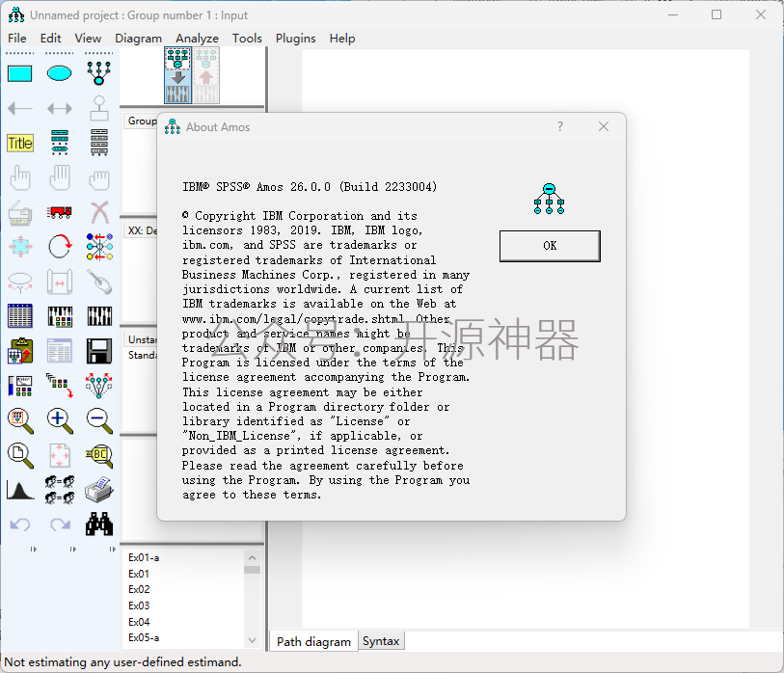Select the Reposition path diagram scroll tool
784x673 pixels.
[x=60, y=282]
